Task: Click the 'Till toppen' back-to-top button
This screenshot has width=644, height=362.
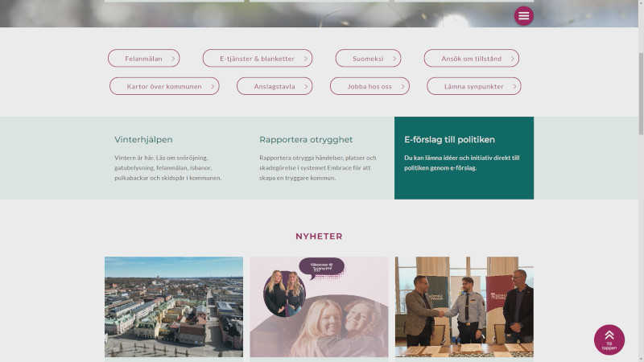Action: (x=609, y=339)
